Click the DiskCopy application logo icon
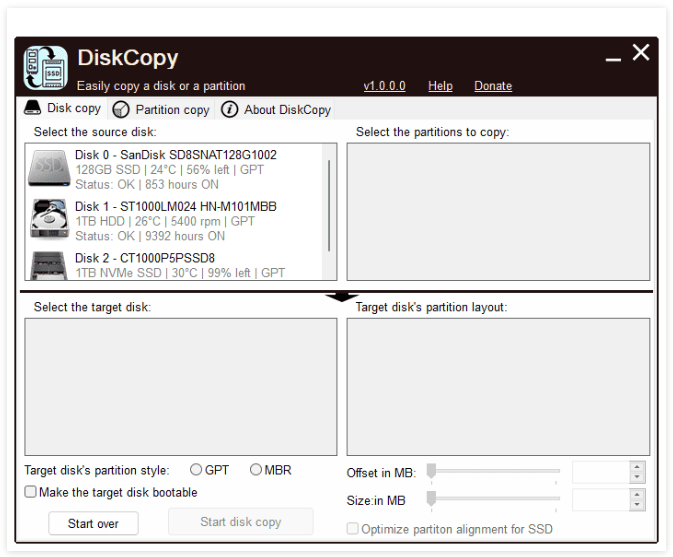Screen dimensions: 673x557 [45, 68]
